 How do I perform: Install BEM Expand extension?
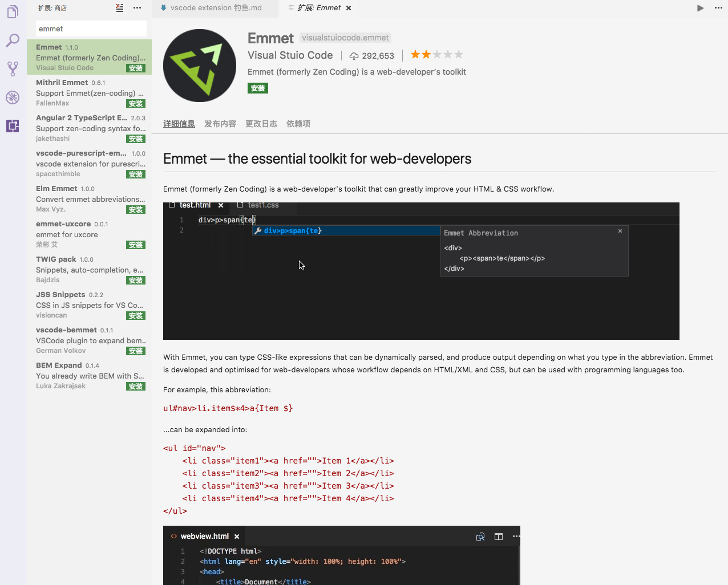click(136, 387)
